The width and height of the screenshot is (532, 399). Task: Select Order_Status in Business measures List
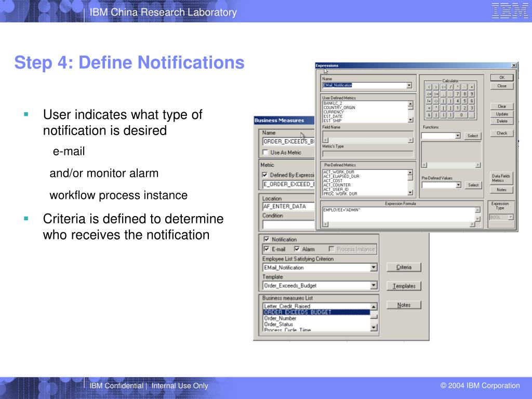pyautogui.click(x=278, y=324)
